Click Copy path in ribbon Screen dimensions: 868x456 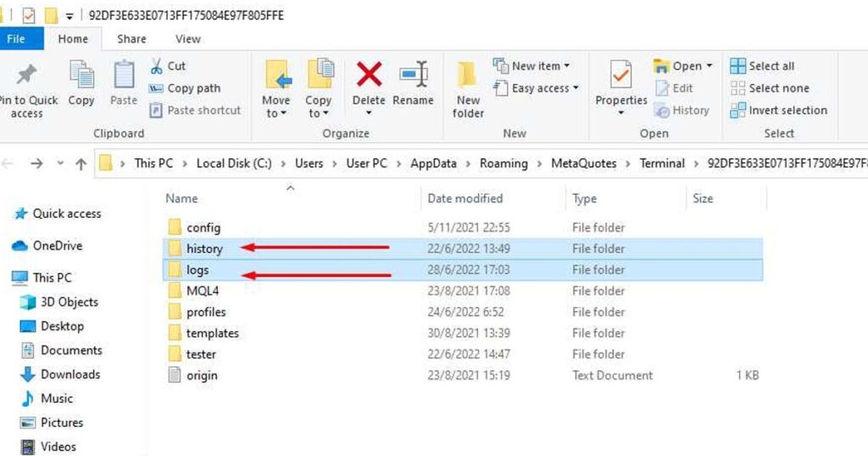[x=185, y=88]
